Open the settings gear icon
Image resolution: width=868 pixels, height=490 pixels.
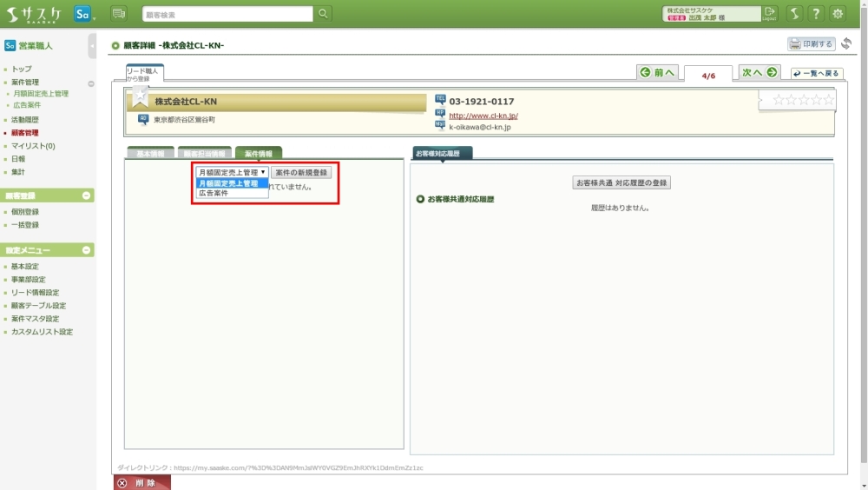pyautogui.click(x=838, y=13)
